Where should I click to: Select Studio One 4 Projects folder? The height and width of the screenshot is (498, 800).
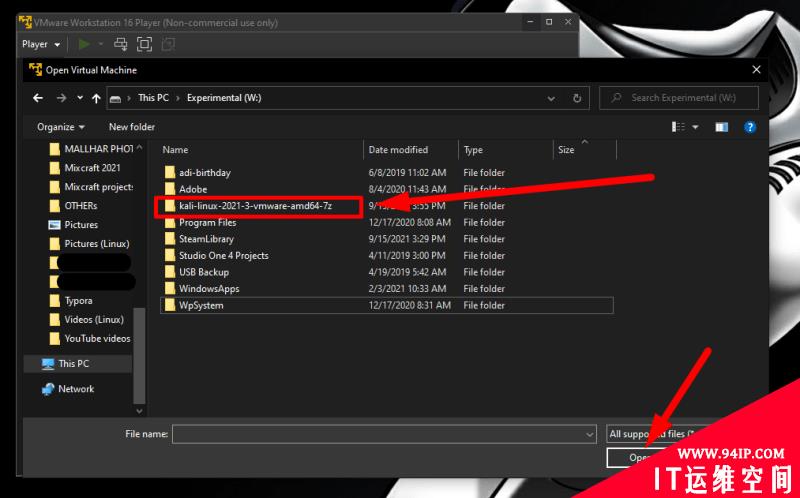coord(223,256)
